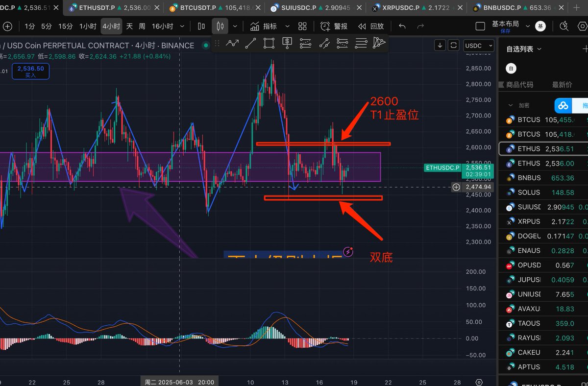Switch interval to 5分

click(46, 26)
